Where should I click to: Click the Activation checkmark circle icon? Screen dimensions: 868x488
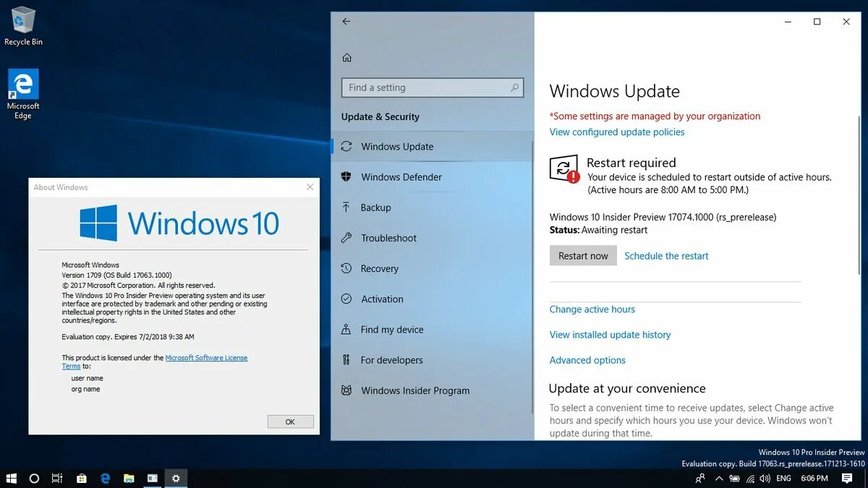pos(346,299)
